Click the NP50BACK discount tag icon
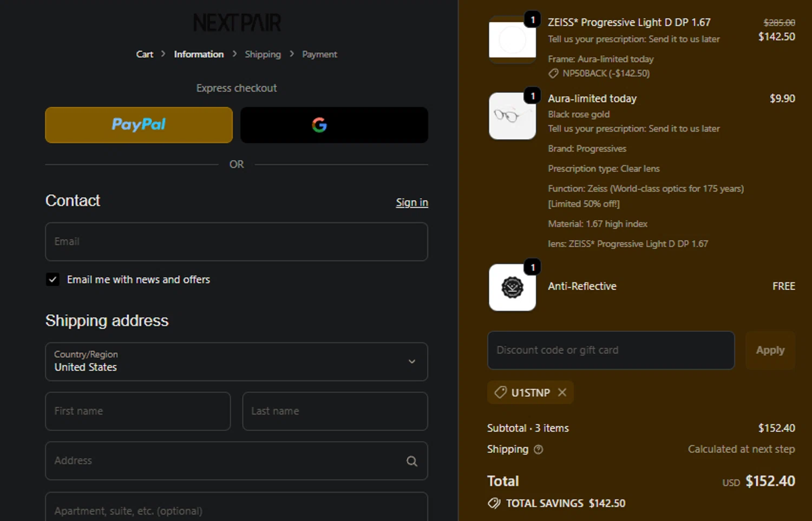 [x=553, y=74]
